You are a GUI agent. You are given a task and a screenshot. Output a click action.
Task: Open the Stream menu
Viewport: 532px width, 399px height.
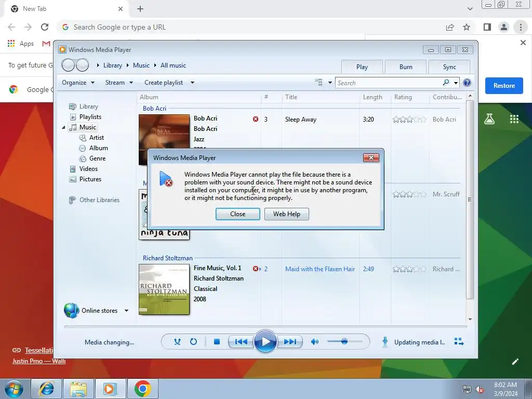pos(119,83)
